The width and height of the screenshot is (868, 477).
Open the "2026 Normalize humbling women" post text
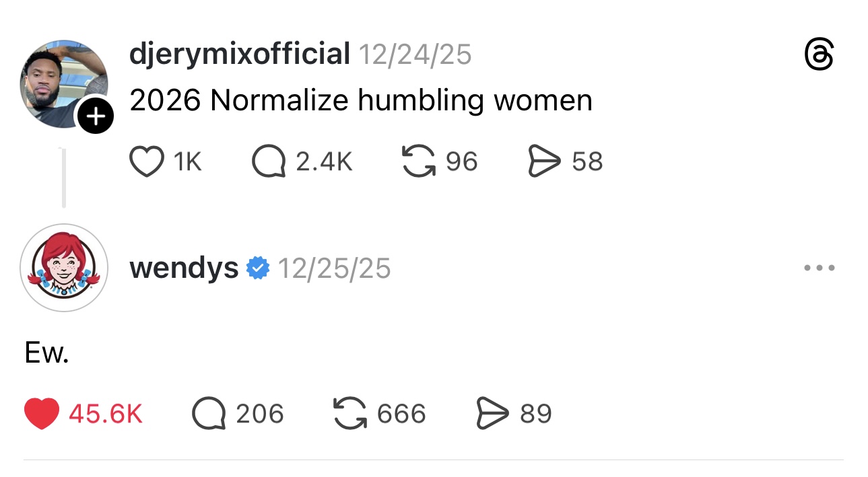coord(360,101)
